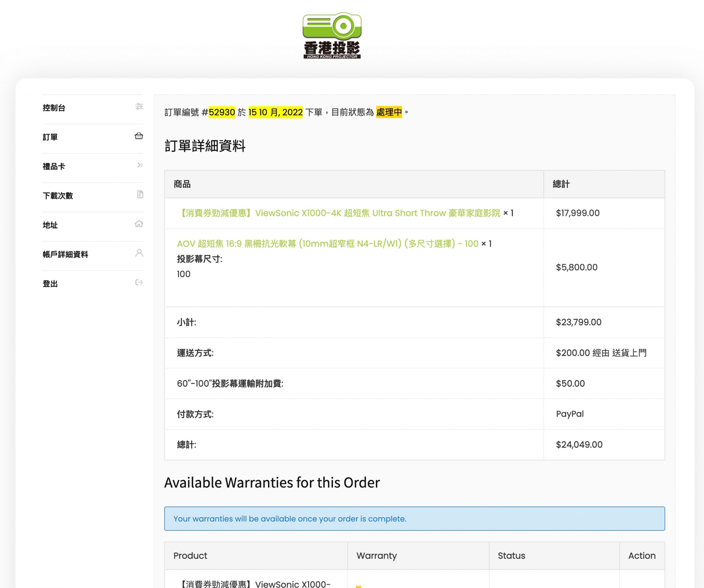Image resolution: width=704 pixels, height=588 pixels.
Task: Click the Available Warranties for this Order heading
Action: (x=272, y=483)
